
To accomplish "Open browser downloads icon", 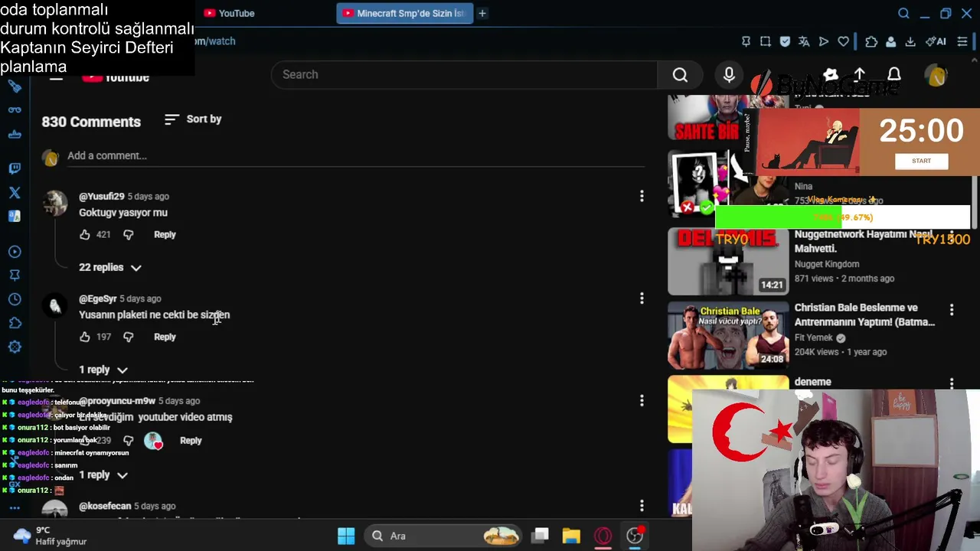I will [910, 41].
